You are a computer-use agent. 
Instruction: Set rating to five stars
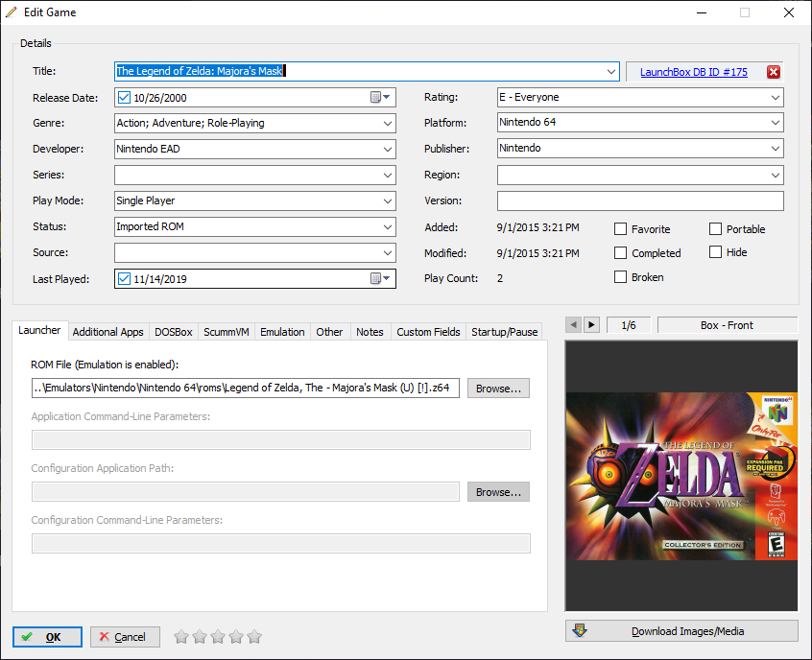click(x=254, y=637)
